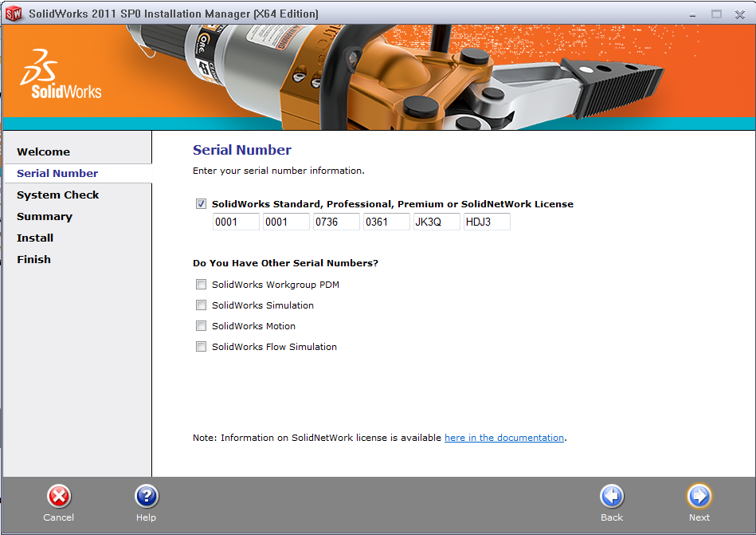Select the Install step in sidebar
This screenshot has width=756, height=535.
coord(35,238)
